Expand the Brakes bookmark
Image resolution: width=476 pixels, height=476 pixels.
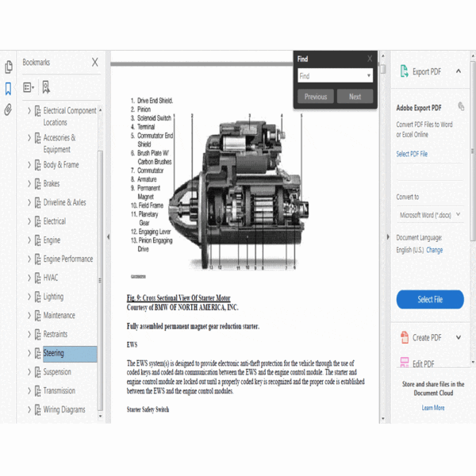29,184
